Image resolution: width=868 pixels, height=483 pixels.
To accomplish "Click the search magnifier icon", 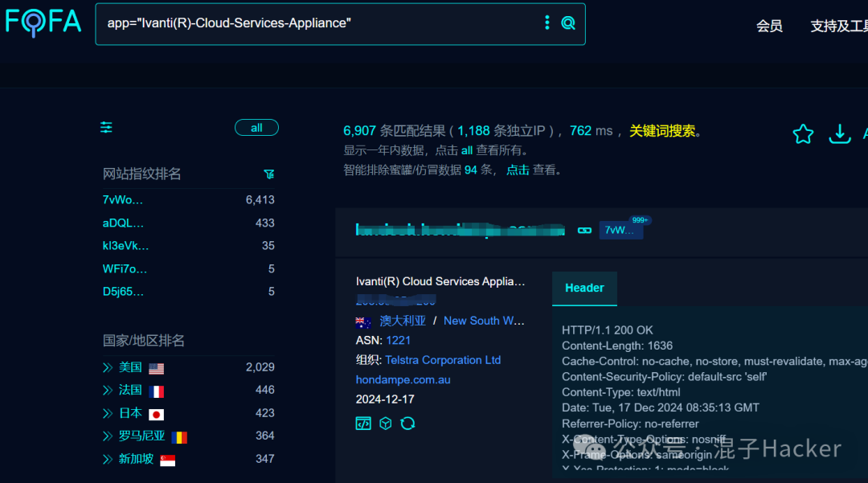I will coord(568,23).
